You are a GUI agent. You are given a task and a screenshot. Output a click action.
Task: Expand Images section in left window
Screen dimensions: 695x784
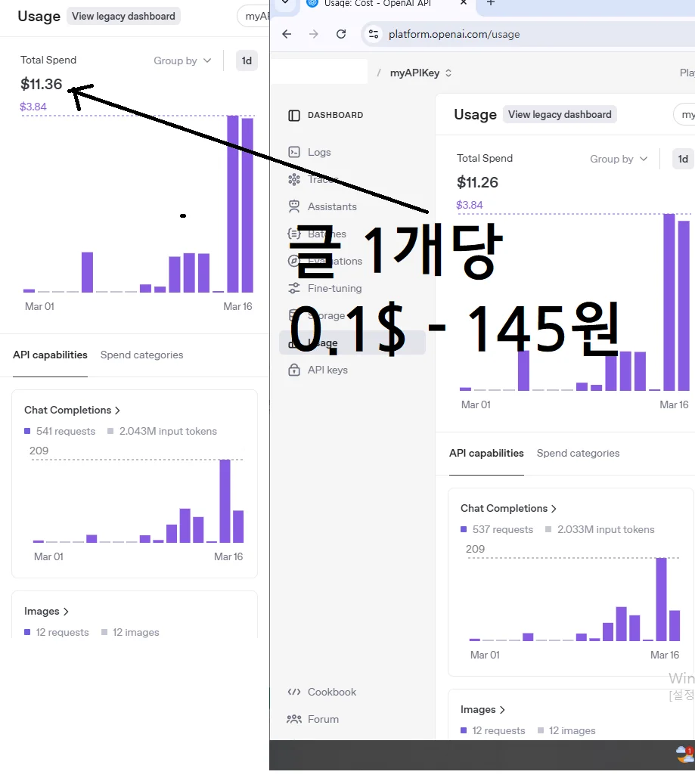pyautogui.click(x=46, y=611)
